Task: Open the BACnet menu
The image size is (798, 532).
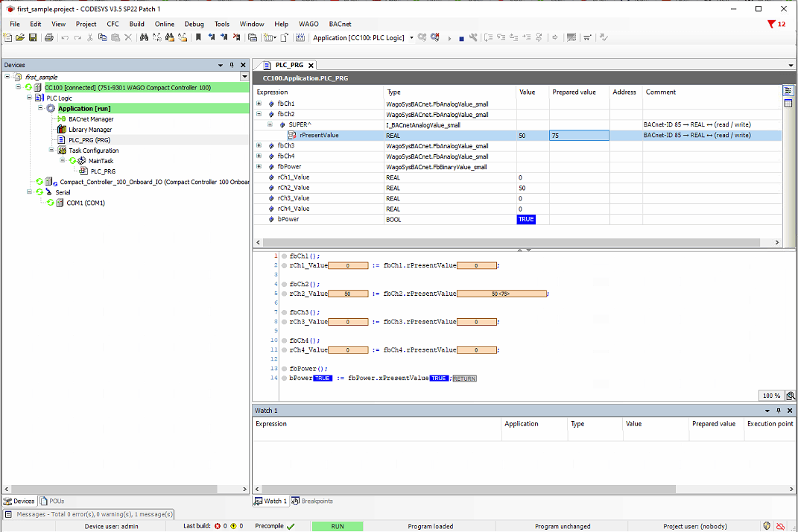Action: click(x=340, y=24)
